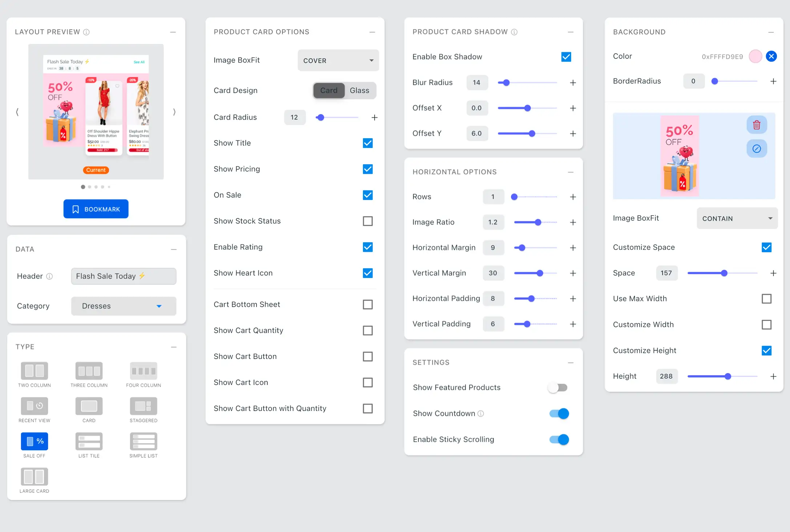Click the blue clear color X icon
The image size is (790, 532).
coord(771,56)
